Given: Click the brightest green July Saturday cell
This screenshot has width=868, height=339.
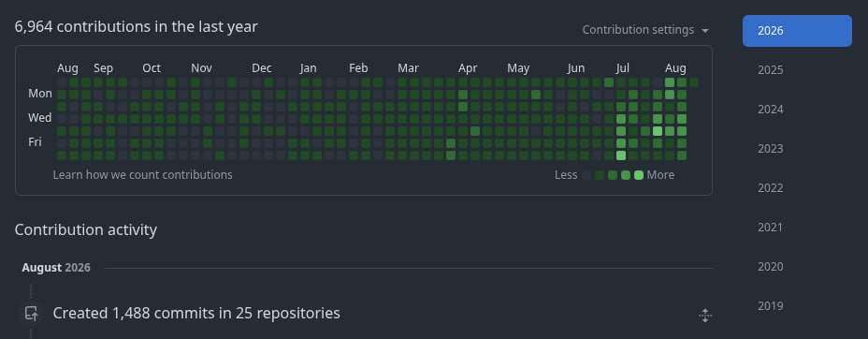Looking at the screenshot, I should click(x=621, y=155).
